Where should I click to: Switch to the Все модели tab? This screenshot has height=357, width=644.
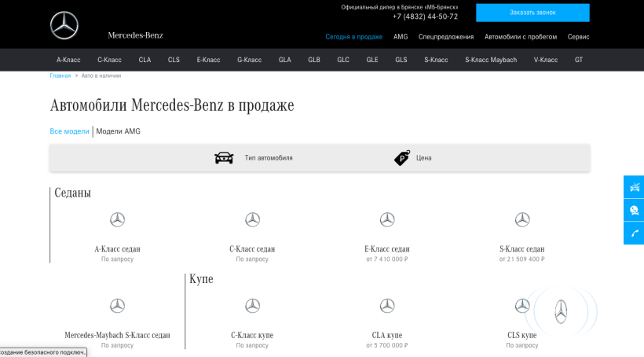tap(69, 131)
